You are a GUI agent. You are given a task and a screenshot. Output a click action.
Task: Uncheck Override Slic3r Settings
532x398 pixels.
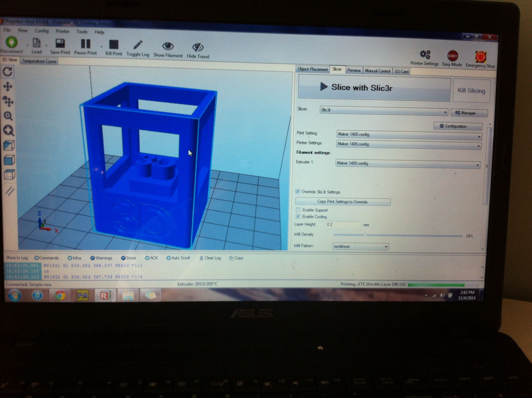[x=297, y=192]
